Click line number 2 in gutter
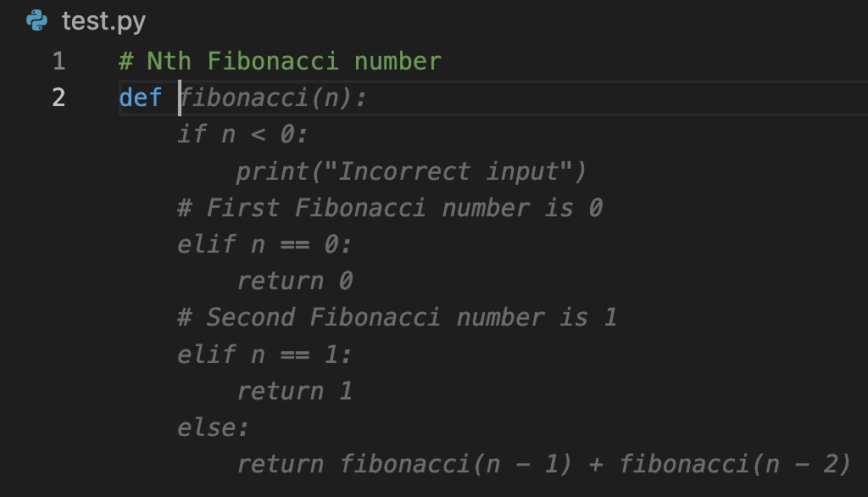 coord(58,98)
